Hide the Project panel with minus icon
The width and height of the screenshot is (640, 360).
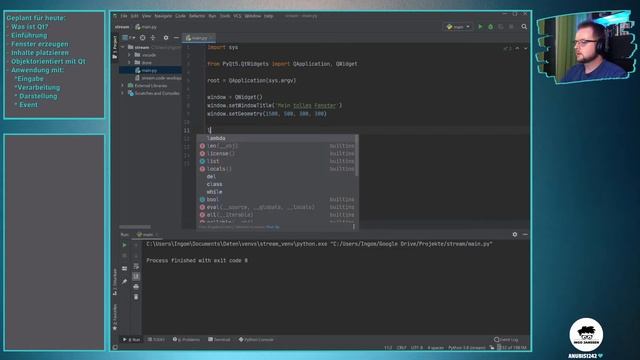pyautogui.click(x=176, y=38)
